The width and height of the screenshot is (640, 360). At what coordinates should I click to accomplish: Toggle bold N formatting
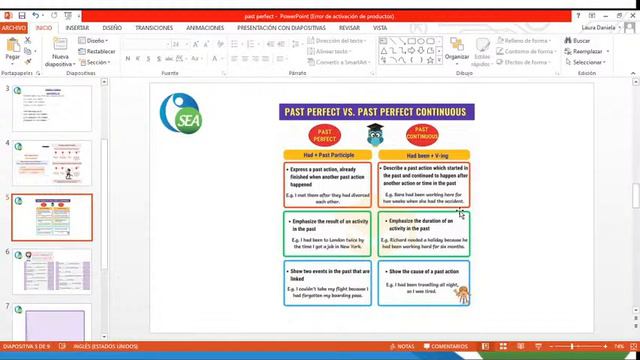(128, 59)
